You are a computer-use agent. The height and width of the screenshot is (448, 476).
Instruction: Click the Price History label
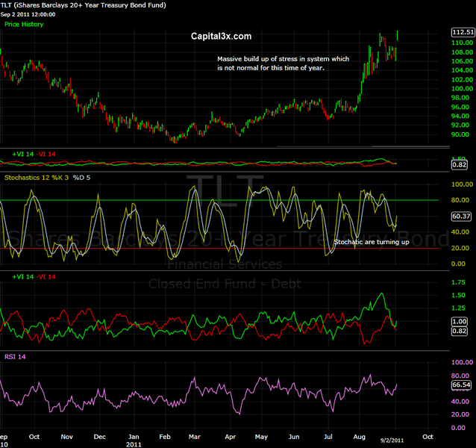click(x=24, y=25)
